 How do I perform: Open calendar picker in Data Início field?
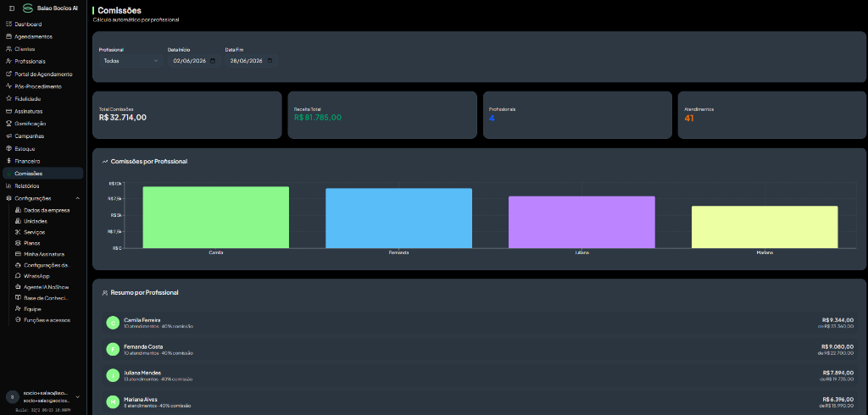tap(213, 61)
